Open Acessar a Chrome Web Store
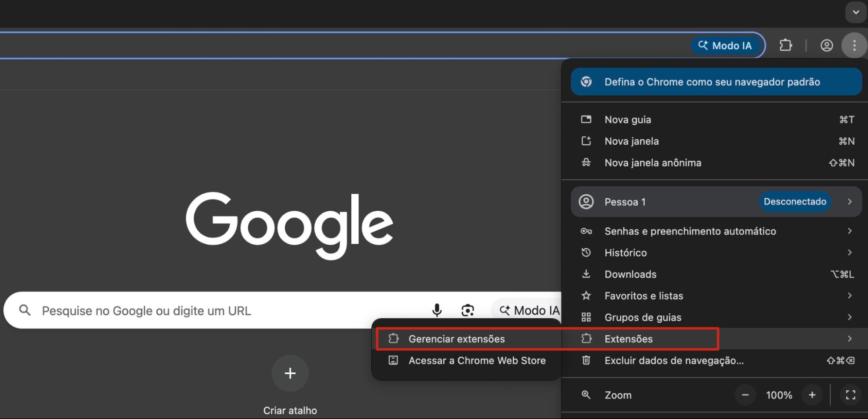Image resolution: width=868 pixels, height=419 pixels. 477,360
